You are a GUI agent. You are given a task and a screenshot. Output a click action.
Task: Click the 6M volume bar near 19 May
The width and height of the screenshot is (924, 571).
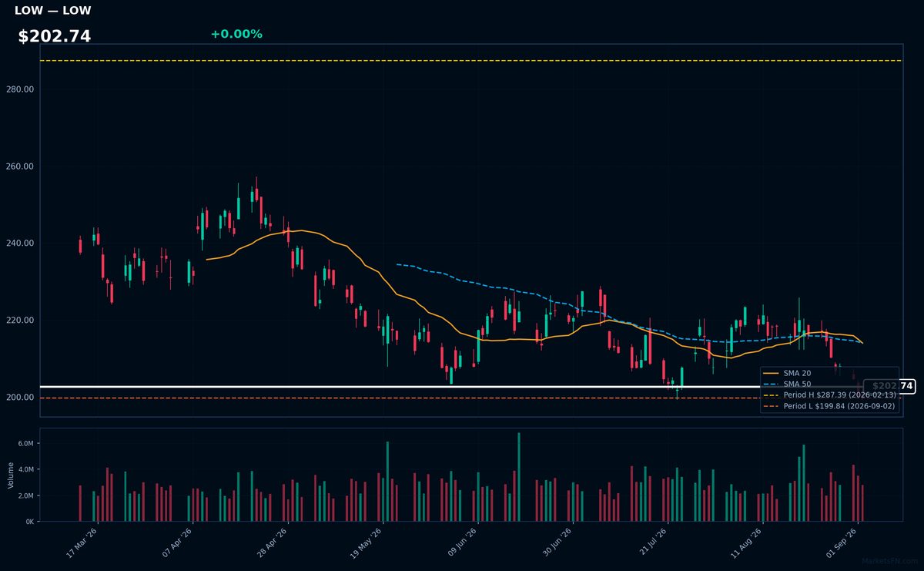tap(387, 482)
